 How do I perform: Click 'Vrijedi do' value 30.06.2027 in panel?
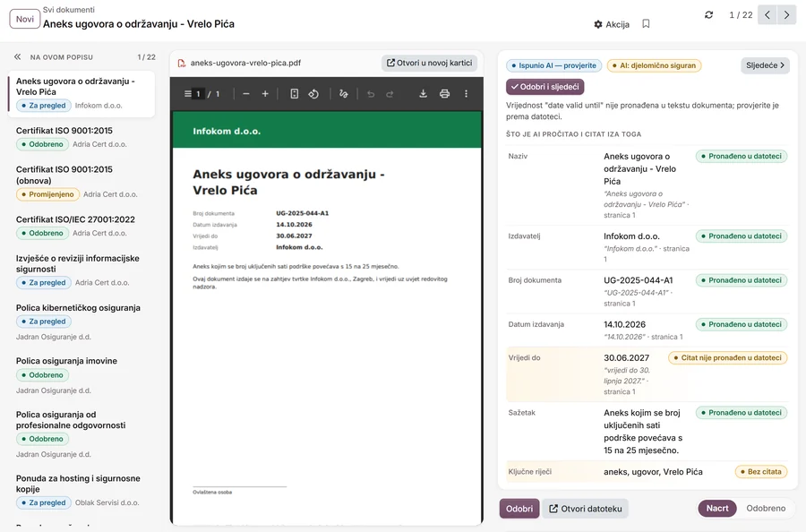[626, 357]
